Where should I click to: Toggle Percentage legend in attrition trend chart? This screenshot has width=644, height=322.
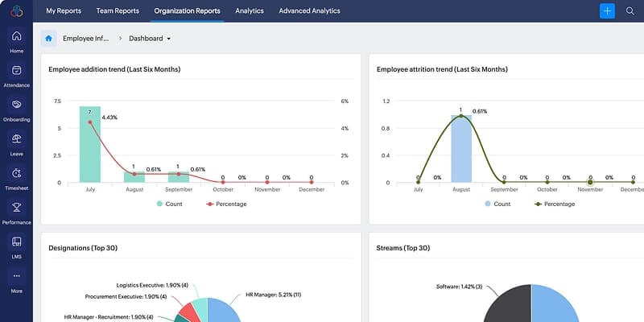555,204
